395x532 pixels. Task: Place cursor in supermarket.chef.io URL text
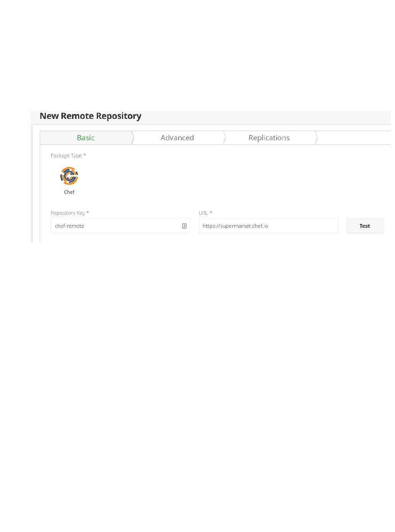pyautogui.click(x=235, y=226)
